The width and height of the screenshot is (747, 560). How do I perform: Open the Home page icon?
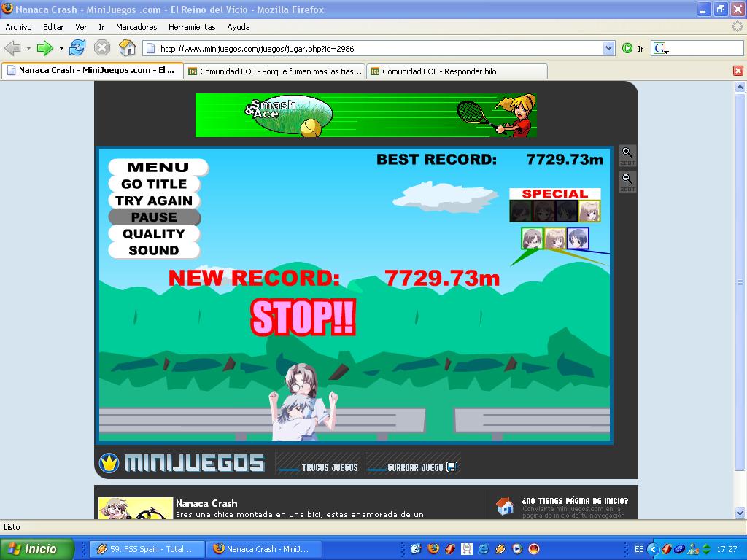(x=127, y=48)
